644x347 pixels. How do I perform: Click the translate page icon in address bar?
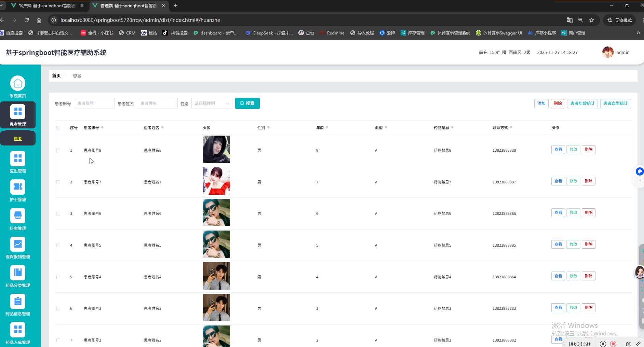[570, 20]
